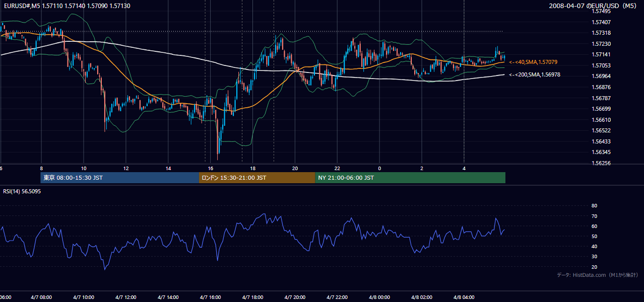Click the RSI(14) 56.5095 indicator label
The image size is (644, 302).
pyautogui.click(x=22, y=191)
